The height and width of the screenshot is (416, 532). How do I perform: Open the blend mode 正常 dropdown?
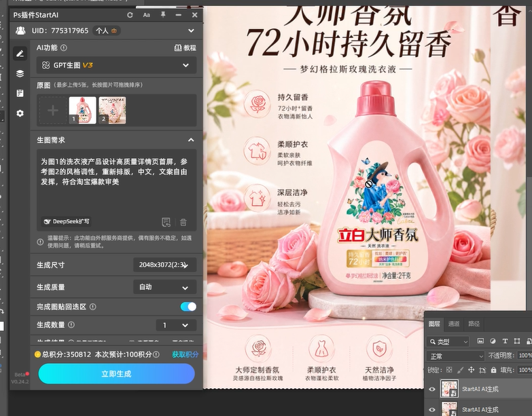tap(455, 356)
